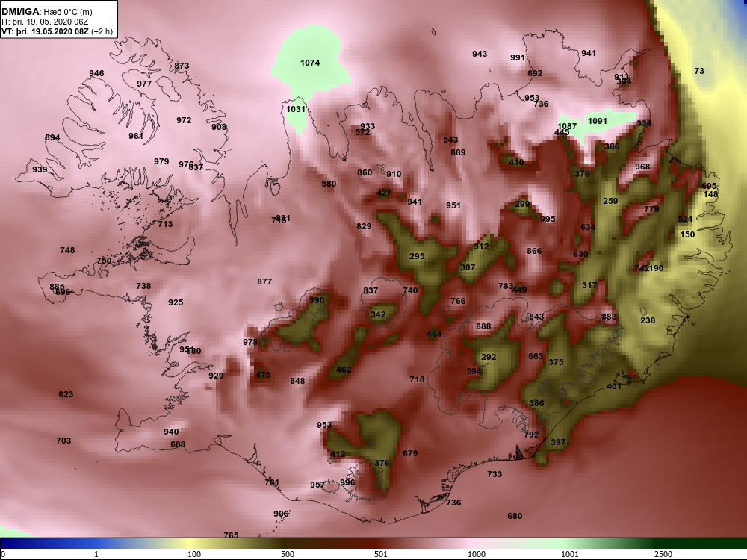The image size is (747, 560).
Task: Click the map value 718
Action: [417, 379]
